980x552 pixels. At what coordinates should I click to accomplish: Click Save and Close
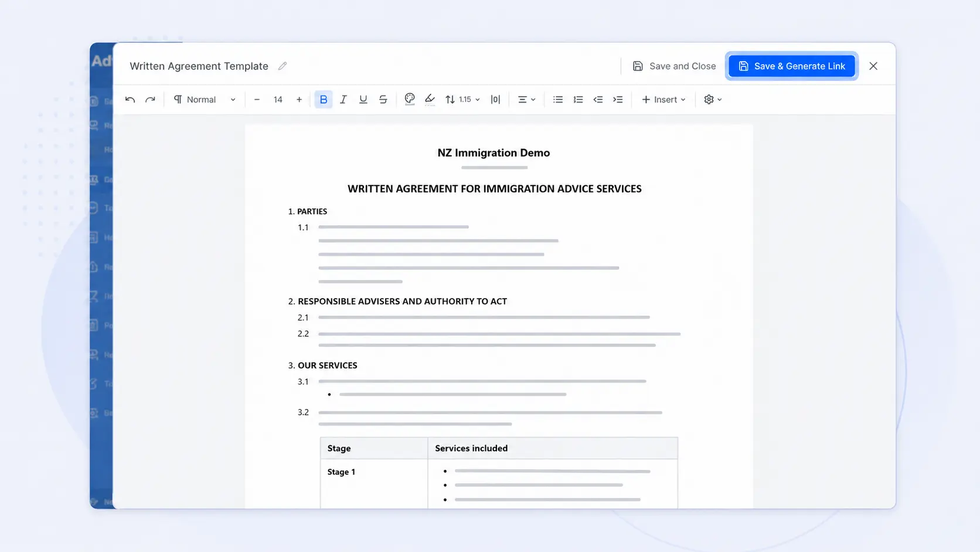click(674, 66)
